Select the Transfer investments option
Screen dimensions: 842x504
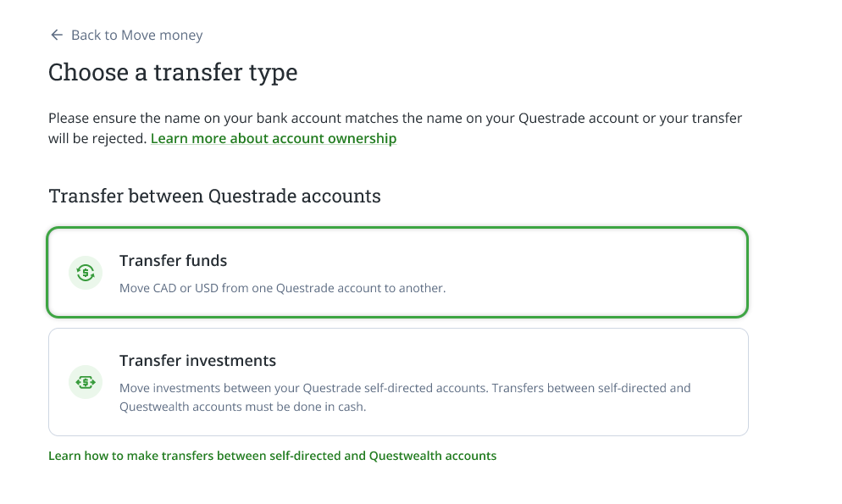pyautogui.click(x=398, y=382)
